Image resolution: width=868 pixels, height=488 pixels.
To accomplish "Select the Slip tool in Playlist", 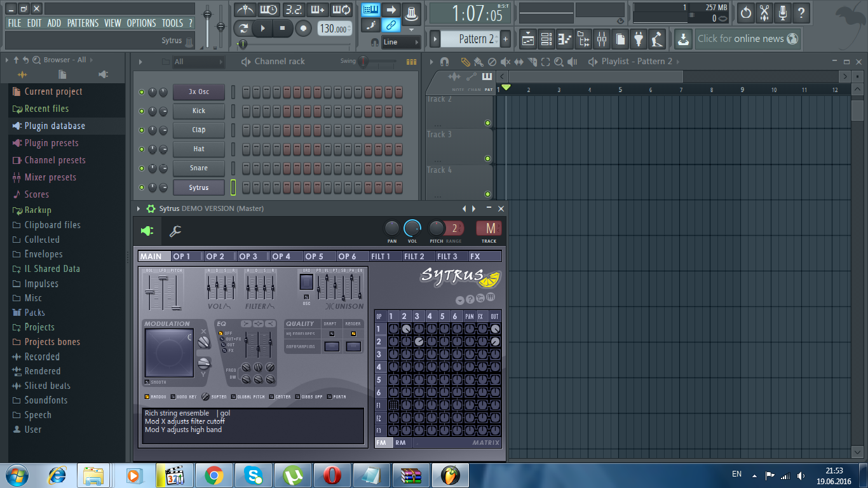I will point(519,62).
